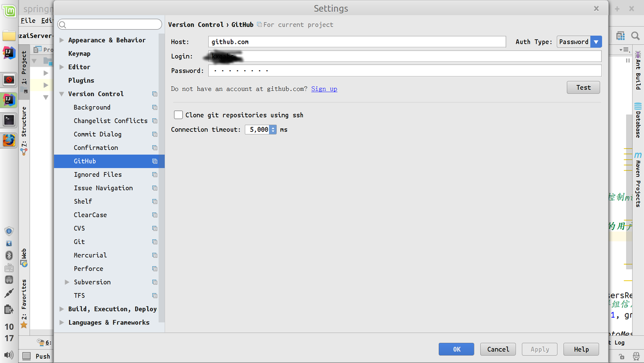Toggle the Bluetooth tray icon
The height and width of the screenshot is (363, 644).
tap(9, 255)
